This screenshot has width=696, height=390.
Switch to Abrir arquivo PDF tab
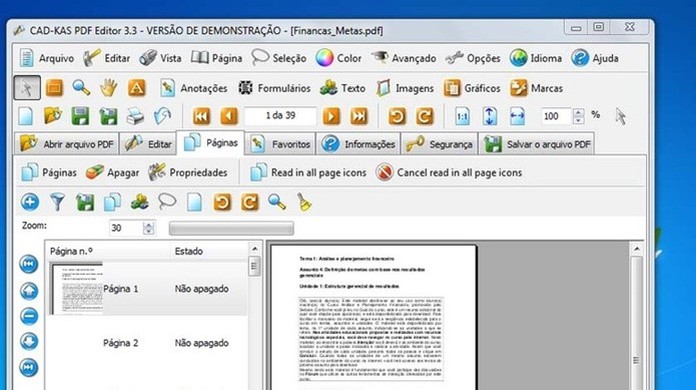[67, 144]
